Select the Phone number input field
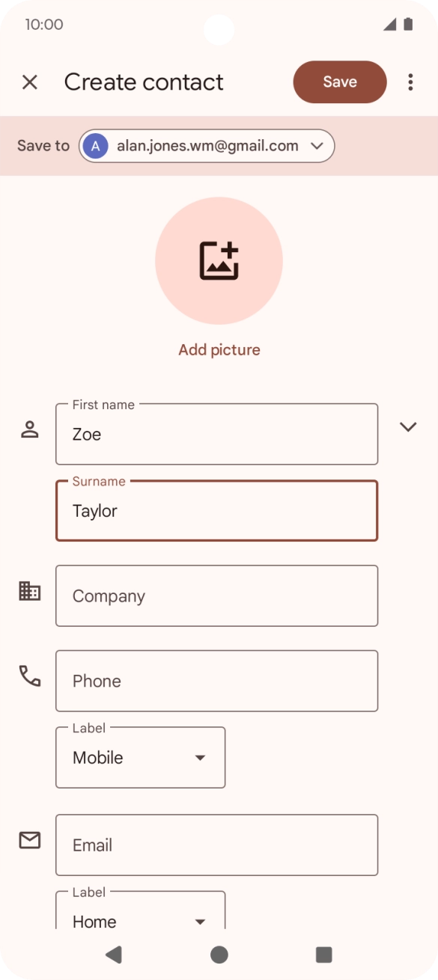 point(217,681)
